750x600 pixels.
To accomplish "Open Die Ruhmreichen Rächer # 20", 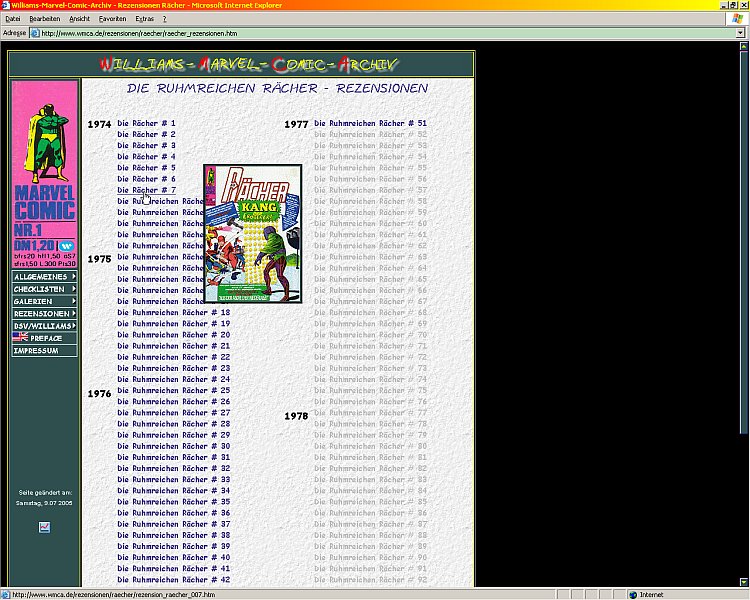I will tap(174, 335).
